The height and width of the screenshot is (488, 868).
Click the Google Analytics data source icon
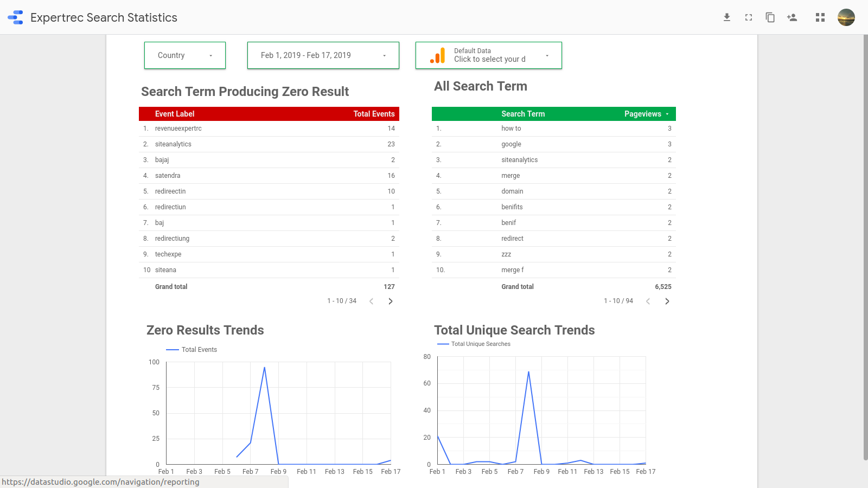[x=438, y=55]
